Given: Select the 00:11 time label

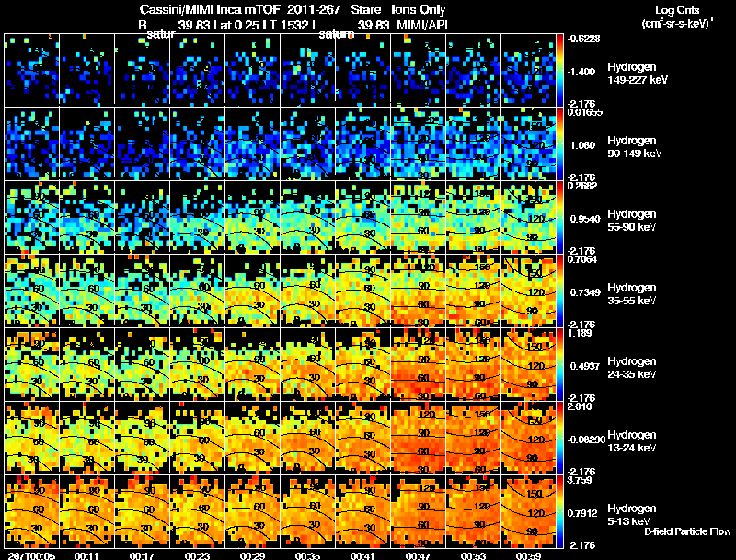Looking at the screenshot, I should [x=87, y=555].
